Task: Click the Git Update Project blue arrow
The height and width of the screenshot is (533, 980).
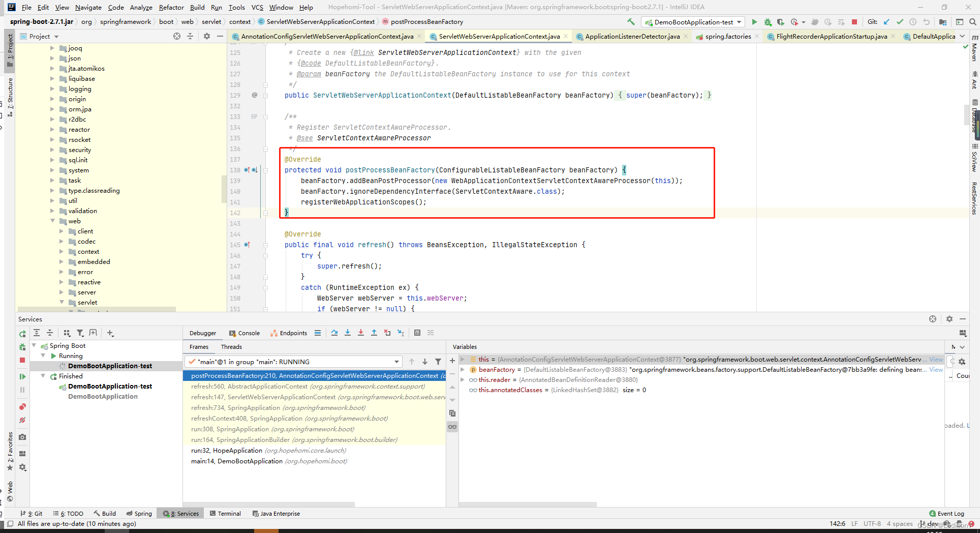Action: (887, 22)
